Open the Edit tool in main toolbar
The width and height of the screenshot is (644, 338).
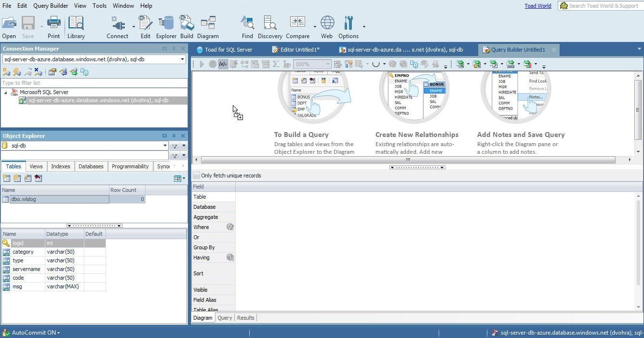(x=145, y=27)
